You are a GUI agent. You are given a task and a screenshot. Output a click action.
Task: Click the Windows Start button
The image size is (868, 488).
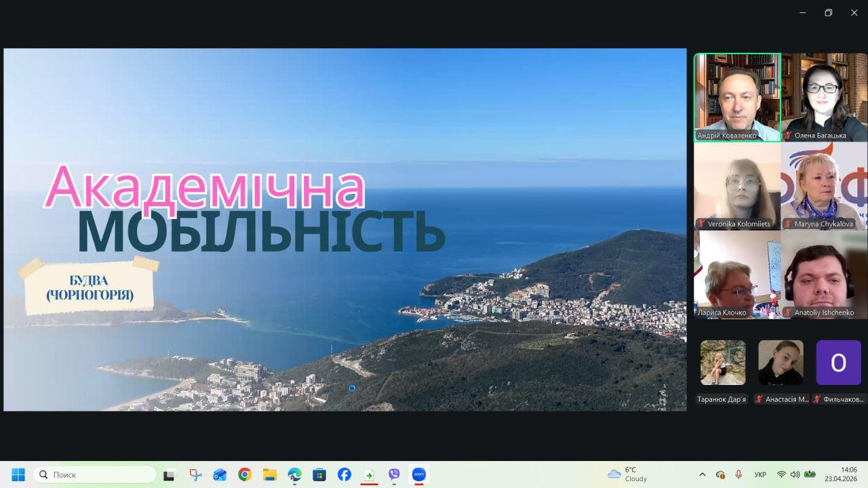pyautogui.click(x=18, y=474)
